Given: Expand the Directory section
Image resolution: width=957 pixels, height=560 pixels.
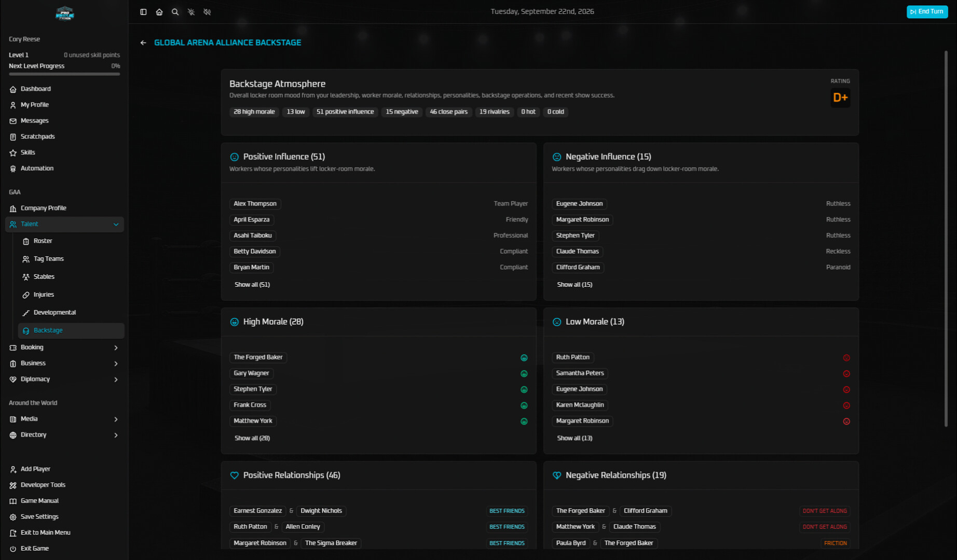Looking at the screenshot, I should click(64, 435).
